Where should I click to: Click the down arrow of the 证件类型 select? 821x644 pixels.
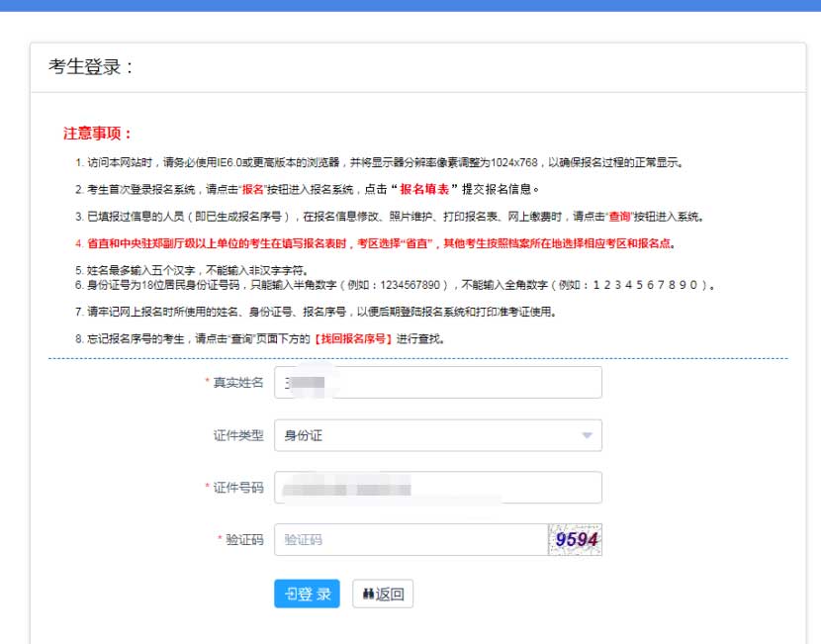(x=587, y=435)
